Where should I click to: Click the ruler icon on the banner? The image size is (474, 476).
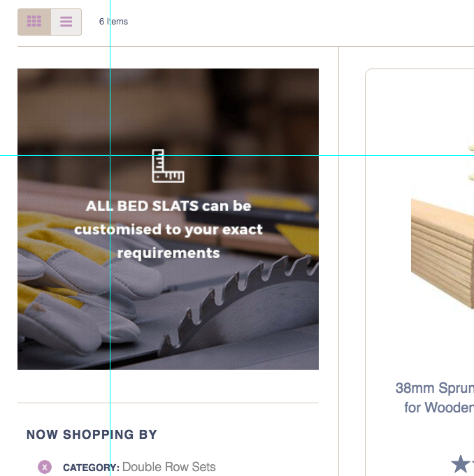(x=168, y=166)
